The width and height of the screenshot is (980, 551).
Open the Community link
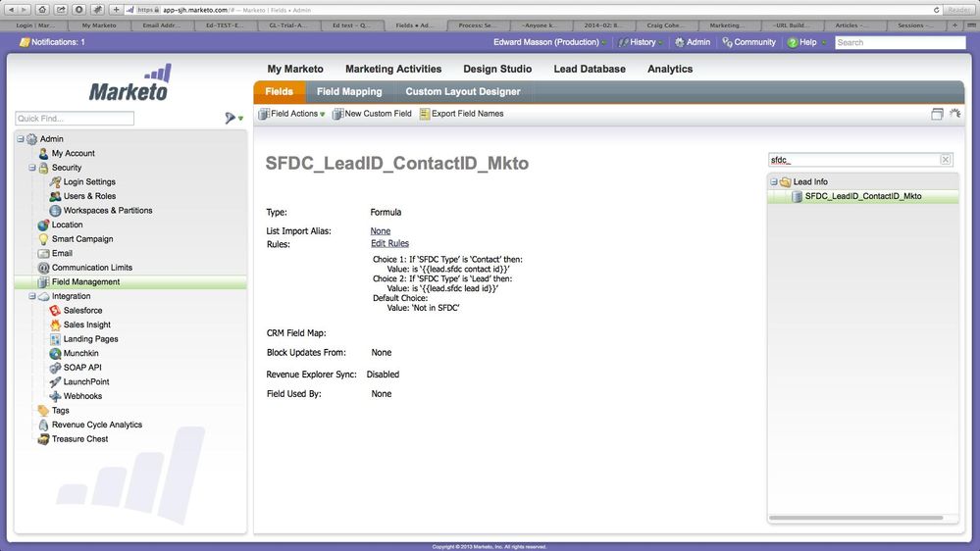tap(748, 42)
